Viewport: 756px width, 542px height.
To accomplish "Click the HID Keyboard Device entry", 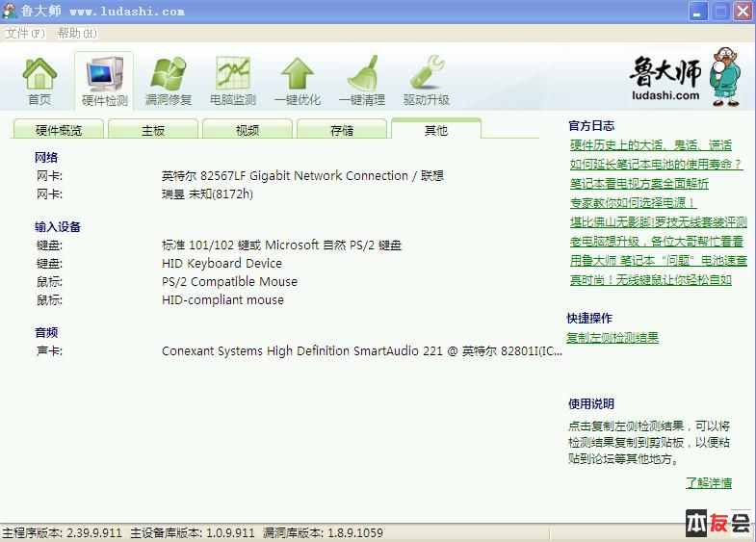I will [x=222, y=264].
